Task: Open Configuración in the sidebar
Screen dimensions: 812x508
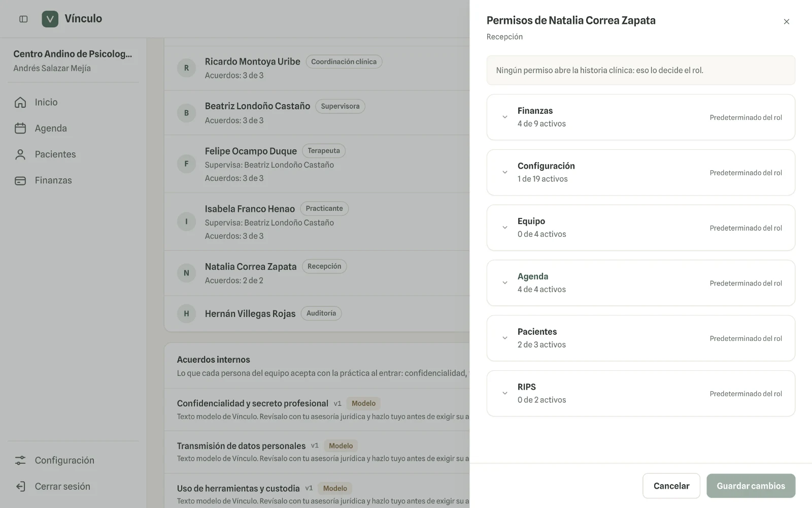Action: tap(73, 460)
